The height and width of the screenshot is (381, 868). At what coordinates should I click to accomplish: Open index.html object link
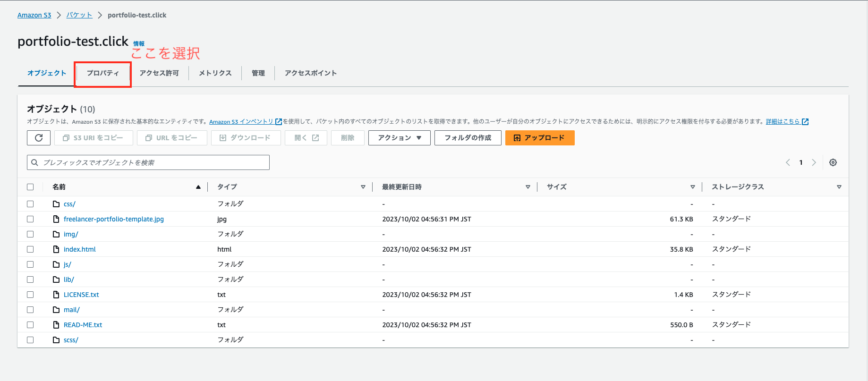(80, 249)
